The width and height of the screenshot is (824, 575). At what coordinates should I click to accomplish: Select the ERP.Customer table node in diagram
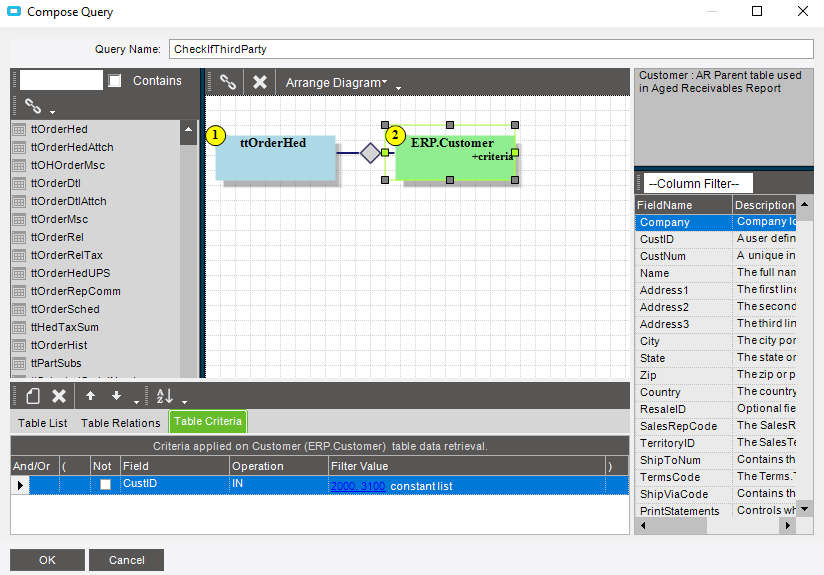click(455, 158)
